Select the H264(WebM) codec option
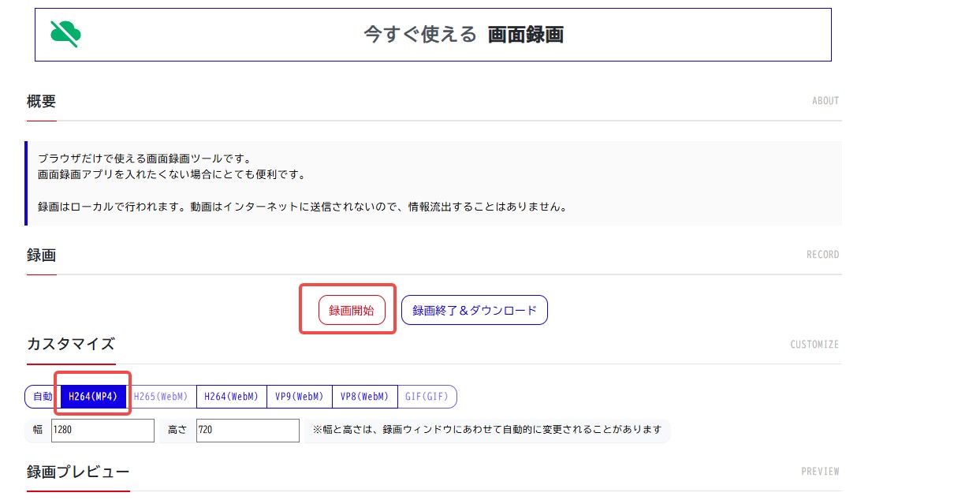 pos(231,396)
